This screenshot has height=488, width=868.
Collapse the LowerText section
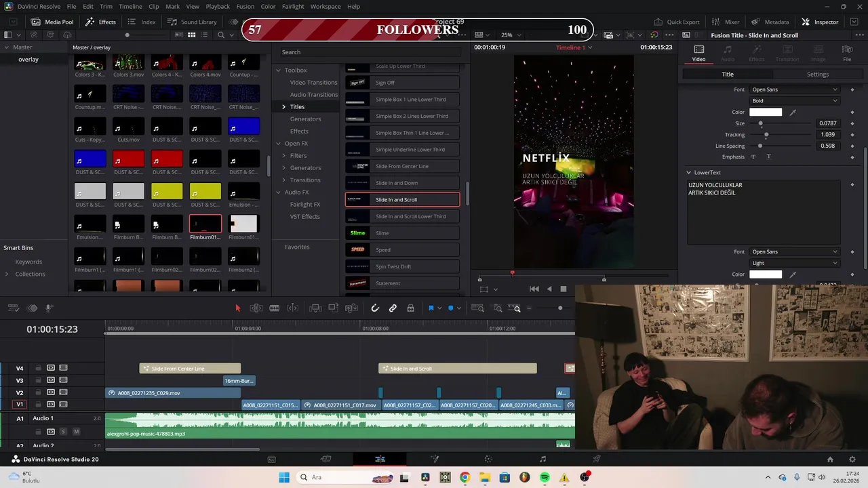click(688, 173)
